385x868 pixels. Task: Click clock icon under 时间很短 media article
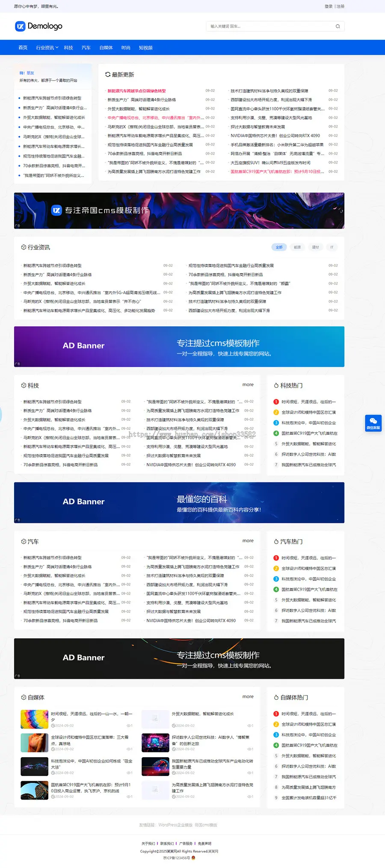coord(53,725)
